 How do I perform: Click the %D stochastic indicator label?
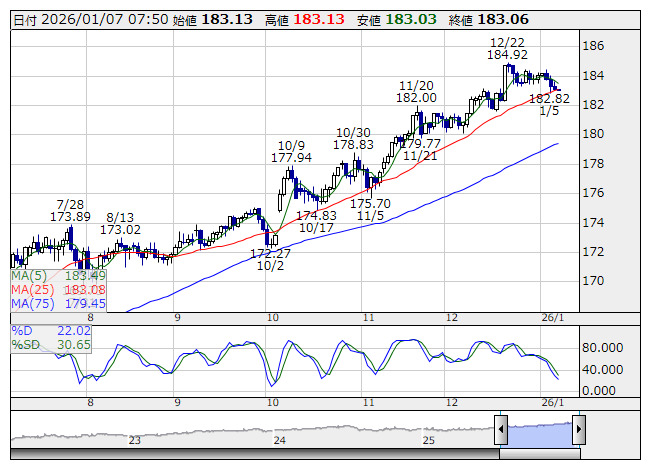coord(22,330)
